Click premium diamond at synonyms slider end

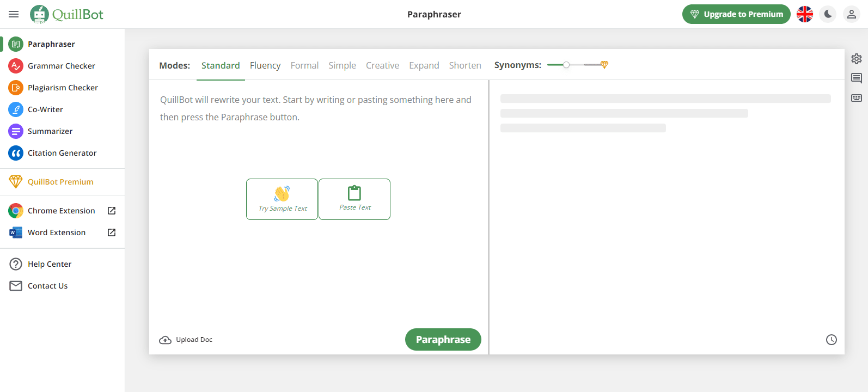pyautogui.click(x=604, y=65)
